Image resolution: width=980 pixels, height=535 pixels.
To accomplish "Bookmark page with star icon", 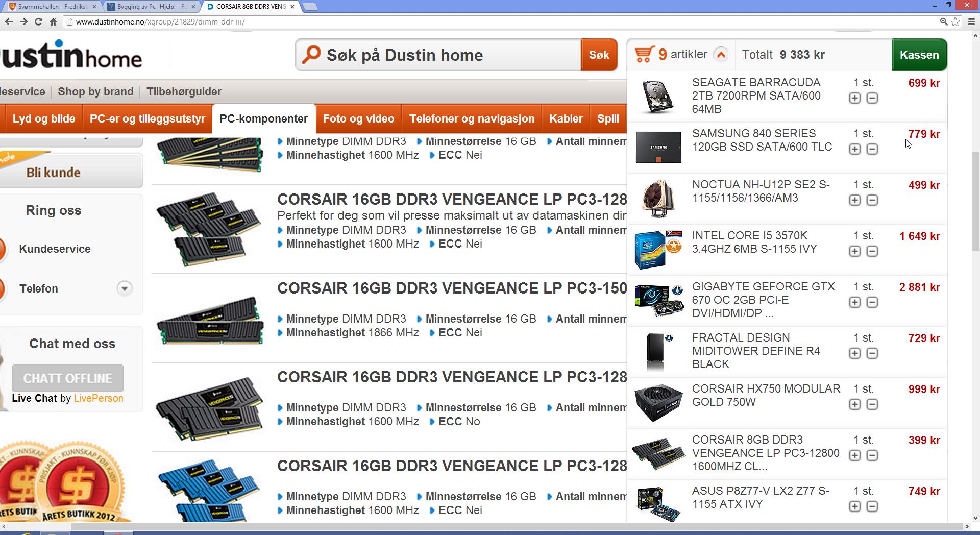I will (955, 21).
